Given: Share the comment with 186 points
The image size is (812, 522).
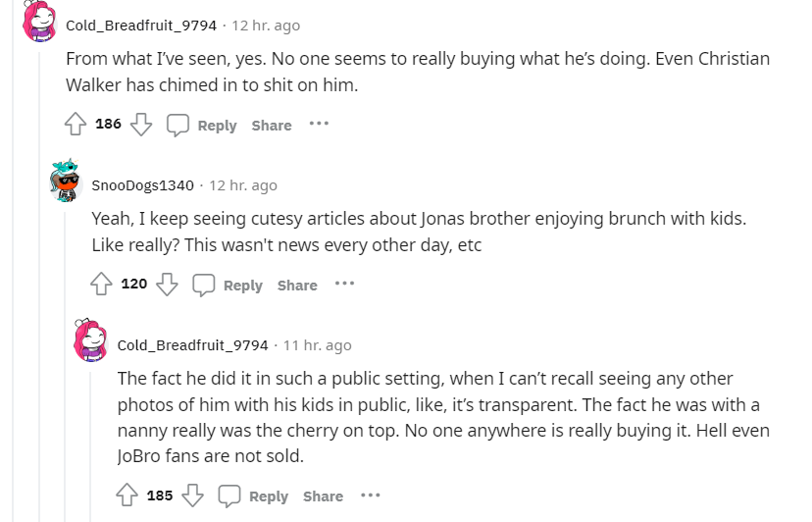Looking at the screenshot, I should pyautogui.click(x=272, y=125).
